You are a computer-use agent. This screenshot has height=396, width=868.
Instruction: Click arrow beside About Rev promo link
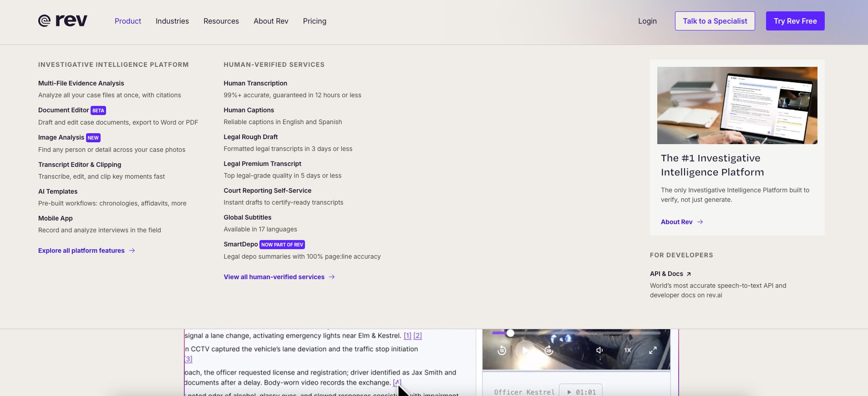700,222
